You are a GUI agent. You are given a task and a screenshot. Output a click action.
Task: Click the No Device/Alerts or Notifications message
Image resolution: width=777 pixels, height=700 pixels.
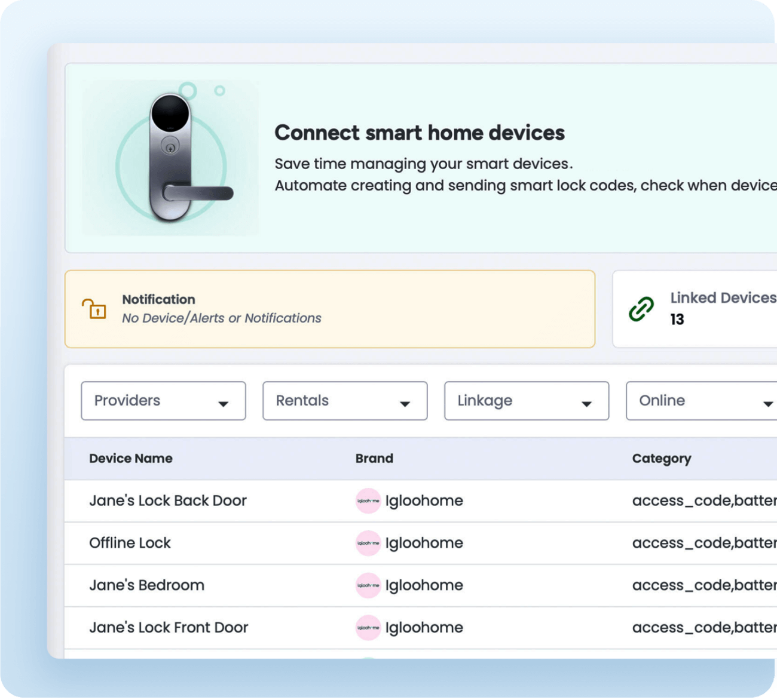222,318
